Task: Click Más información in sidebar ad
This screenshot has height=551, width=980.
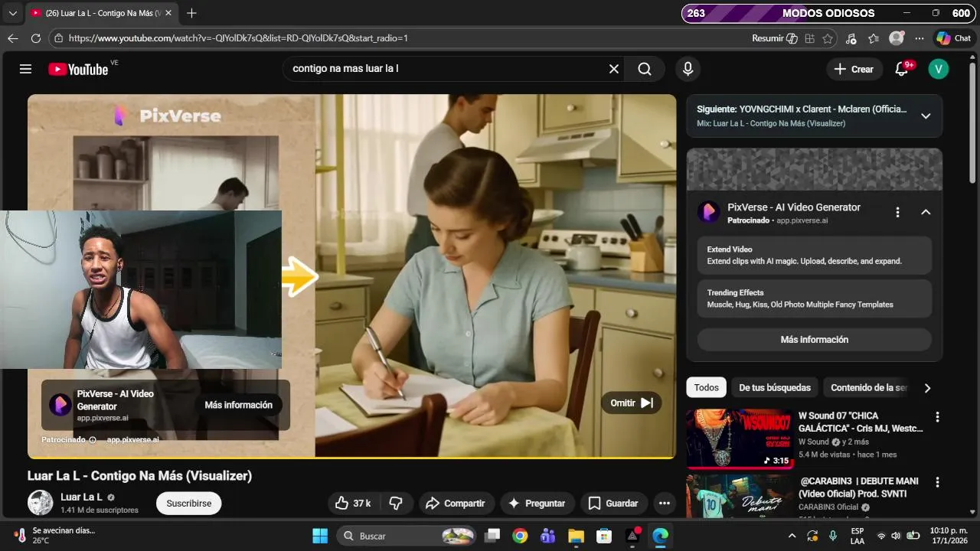Action: pyautogui.click(x=815, y=340)
